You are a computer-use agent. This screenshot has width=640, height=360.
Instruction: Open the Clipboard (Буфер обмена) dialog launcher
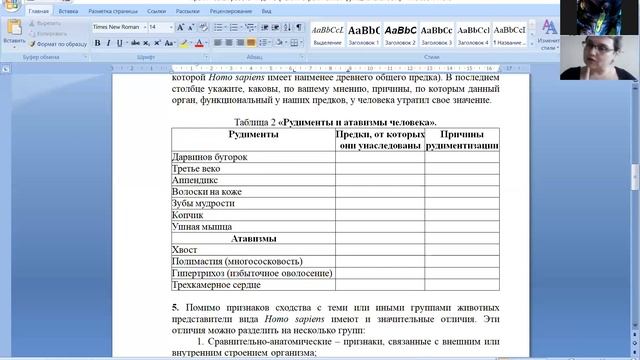[86, 58]
